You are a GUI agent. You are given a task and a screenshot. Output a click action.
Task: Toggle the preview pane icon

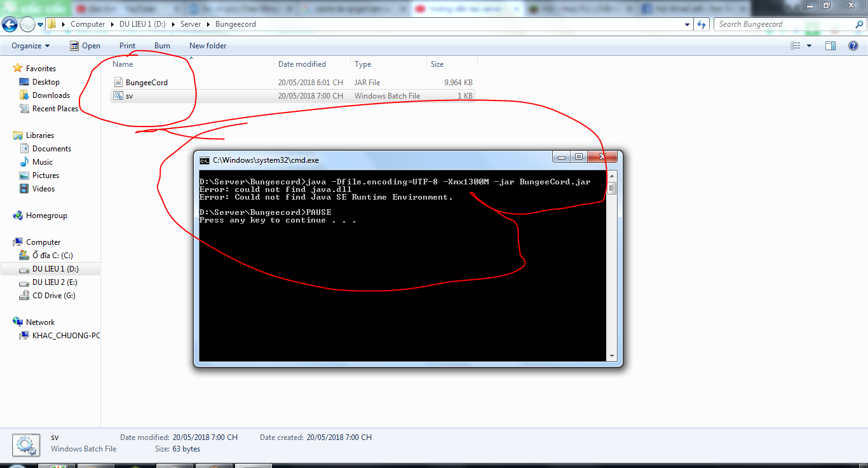pyautogui.click(x=830, y=46)
